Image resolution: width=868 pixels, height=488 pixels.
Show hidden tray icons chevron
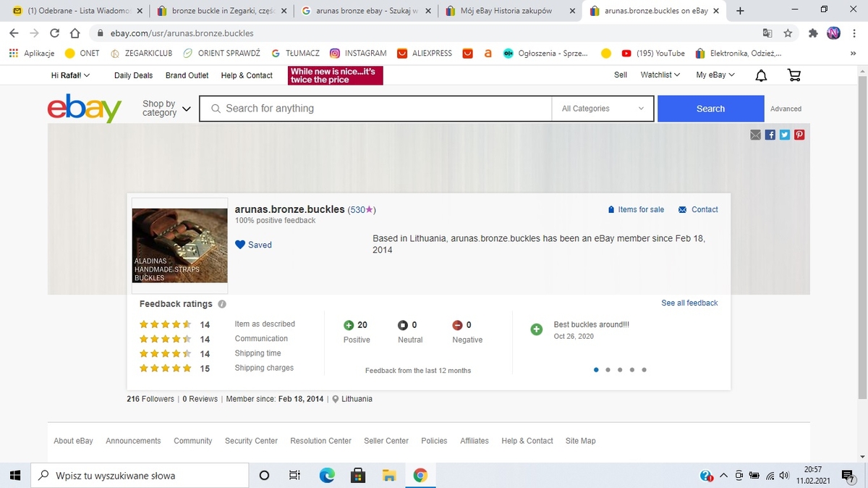click(723, 476)
